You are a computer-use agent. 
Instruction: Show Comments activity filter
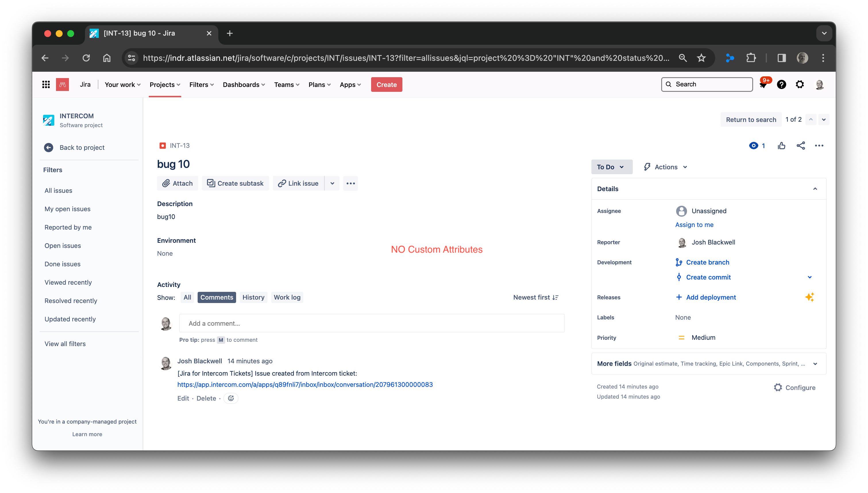point(217,297)
